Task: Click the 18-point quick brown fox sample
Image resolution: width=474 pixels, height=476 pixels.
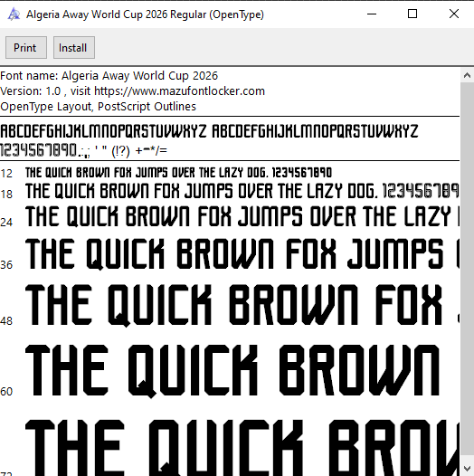Action: (x=242, y=191)
